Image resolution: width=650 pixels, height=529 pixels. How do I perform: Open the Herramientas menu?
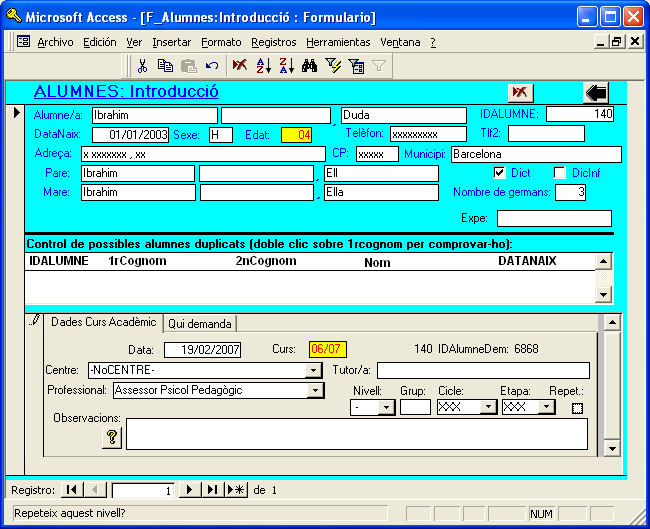tap(338, 42)
